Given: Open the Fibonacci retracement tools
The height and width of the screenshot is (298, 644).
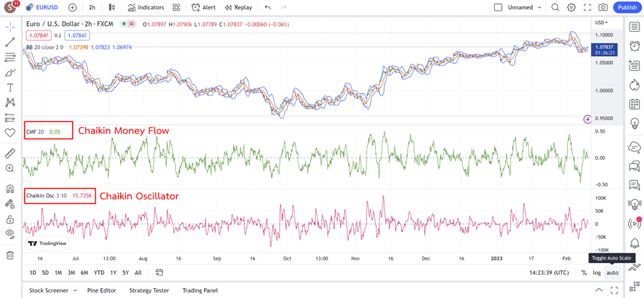Looking at the screenshot, I should (x=10, y=57).
